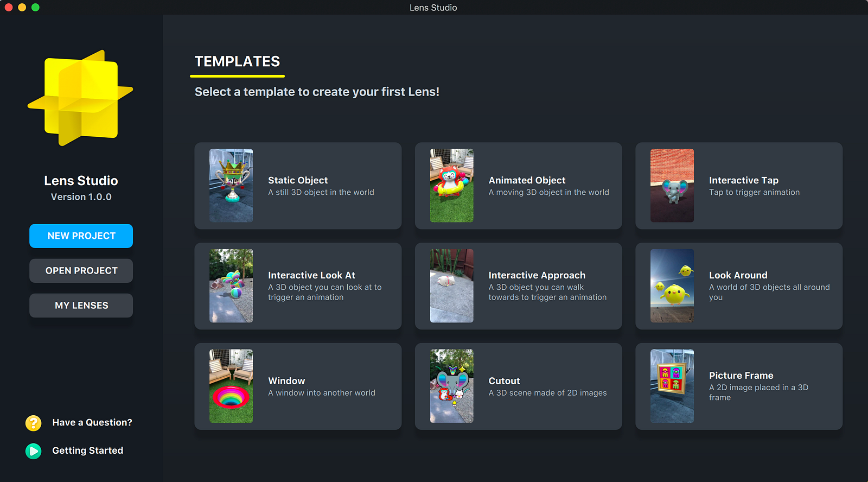Screen dimensions: 868x482
Task: Open the Static Object trophy thumbnail
Action: (231, 186)
